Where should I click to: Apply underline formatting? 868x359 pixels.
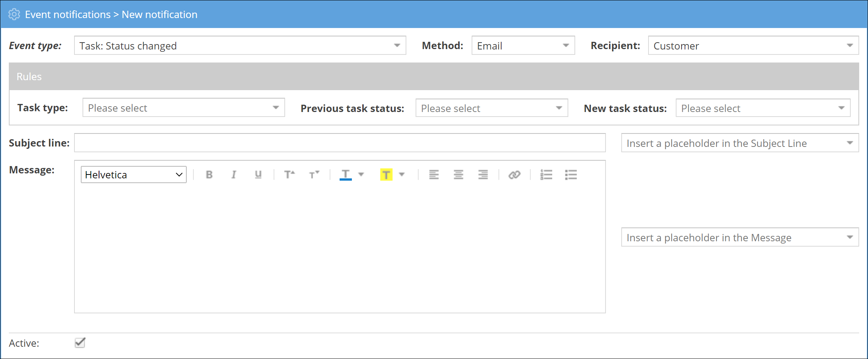click(x=258, y=175)
